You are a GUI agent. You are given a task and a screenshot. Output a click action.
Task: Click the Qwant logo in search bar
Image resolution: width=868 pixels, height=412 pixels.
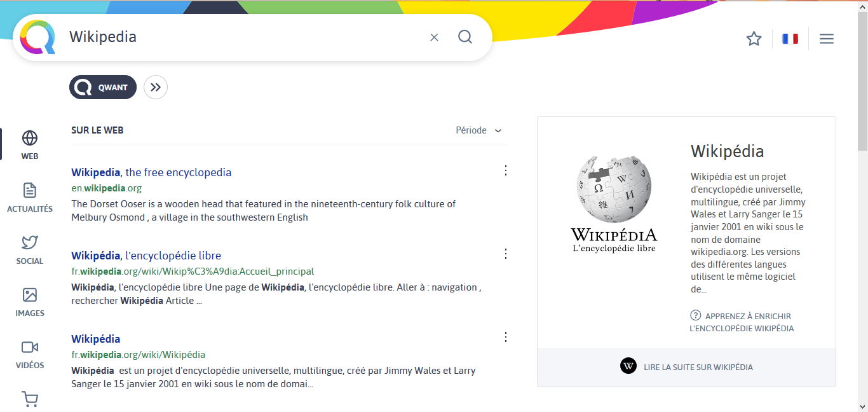[x=37, y=38]
